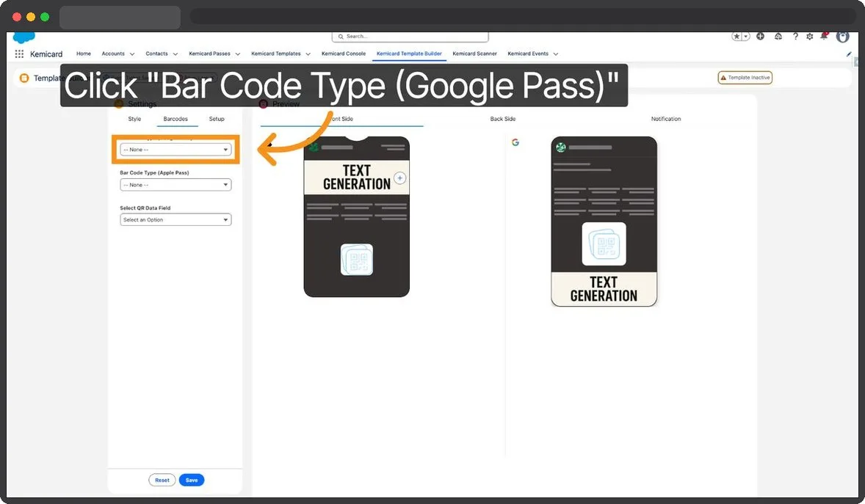Viewport: 865px width, 504px height.
Task: Click the edit navigation pencil icon
Action: pos(848,54)
